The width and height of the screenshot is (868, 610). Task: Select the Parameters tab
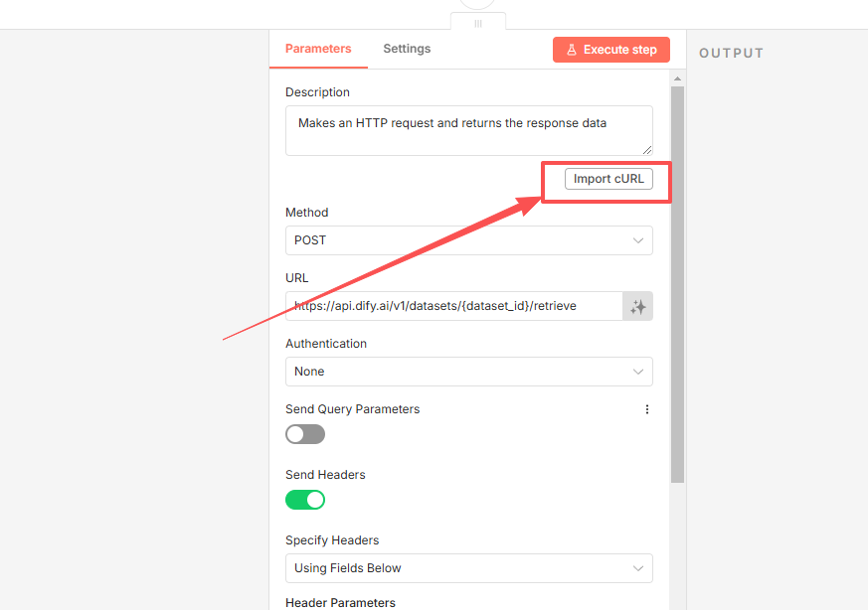click(x=318, y=49)
